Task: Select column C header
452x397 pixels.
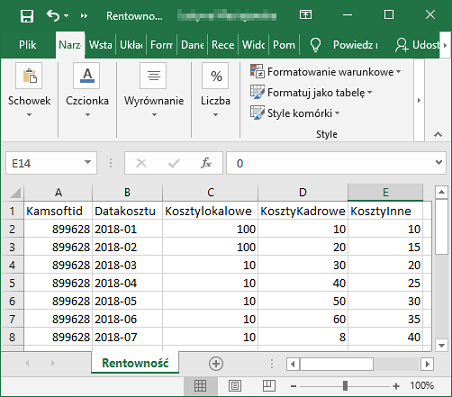Action: (210, 192)
